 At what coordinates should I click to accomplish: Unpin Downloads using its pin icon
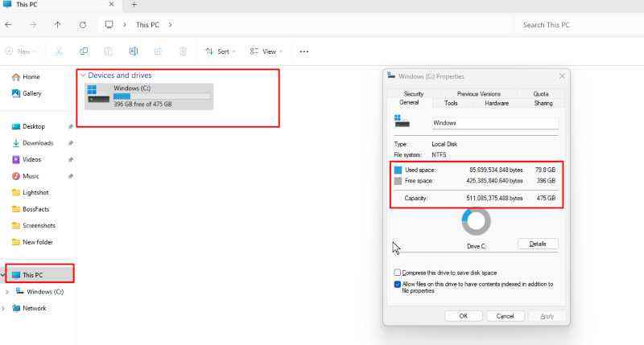(x=70, y=143)
